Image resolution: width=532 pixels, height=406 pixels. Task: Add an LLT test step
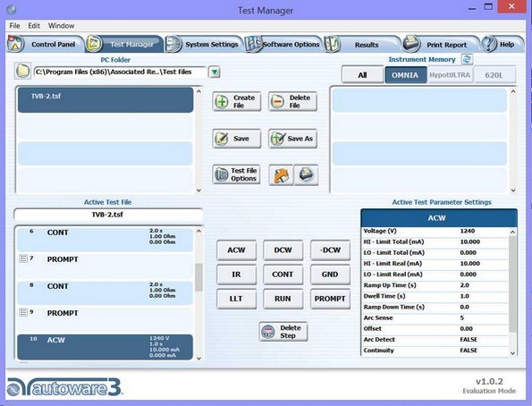236,299
